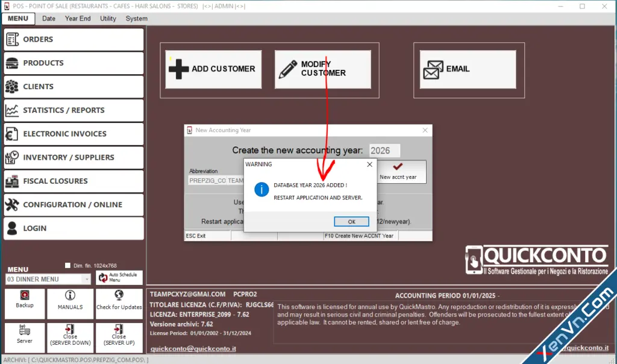The width and height of the screenshot is (617, 364).
Task: Open the ORDERS section
Action: pyautogui.click(x=74, y=39)
